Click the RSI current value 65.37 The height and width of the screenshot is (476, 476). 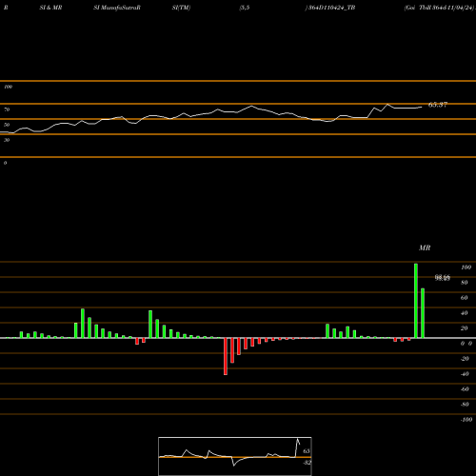coord(438,105)
